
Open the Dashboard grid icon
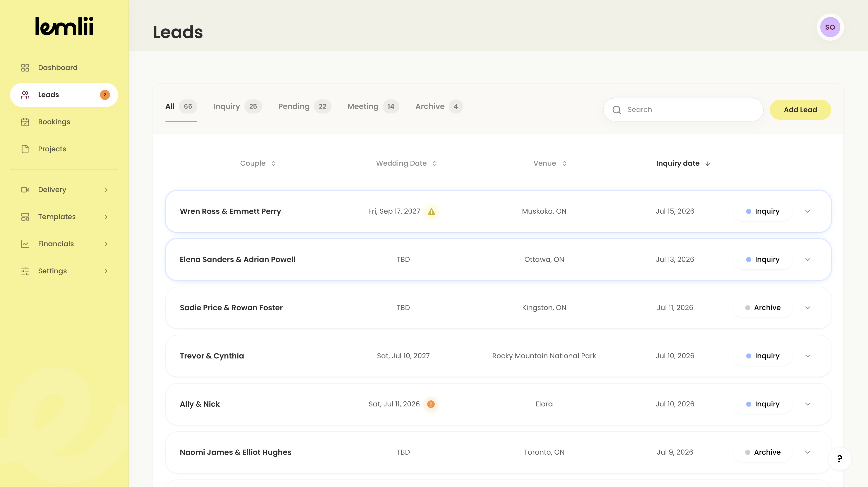[25, 68]
